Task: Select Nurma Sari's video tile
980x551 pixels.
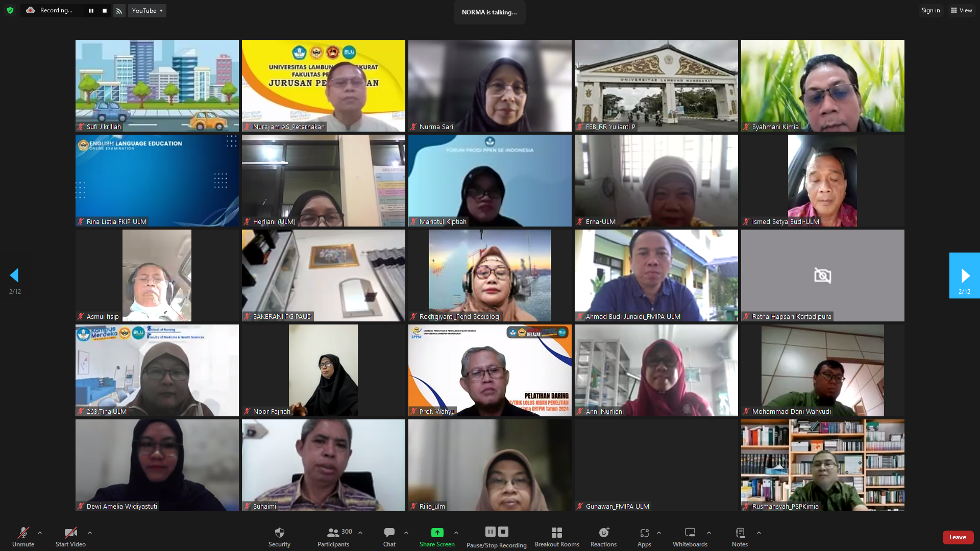Action: pos(490,86)
